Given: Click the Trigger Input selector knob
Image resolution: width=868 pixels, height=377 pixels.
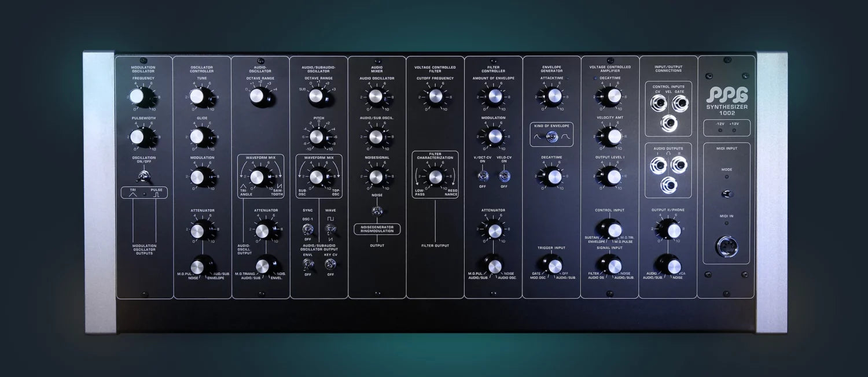Looking at the screenshot, I should (554, 266).
